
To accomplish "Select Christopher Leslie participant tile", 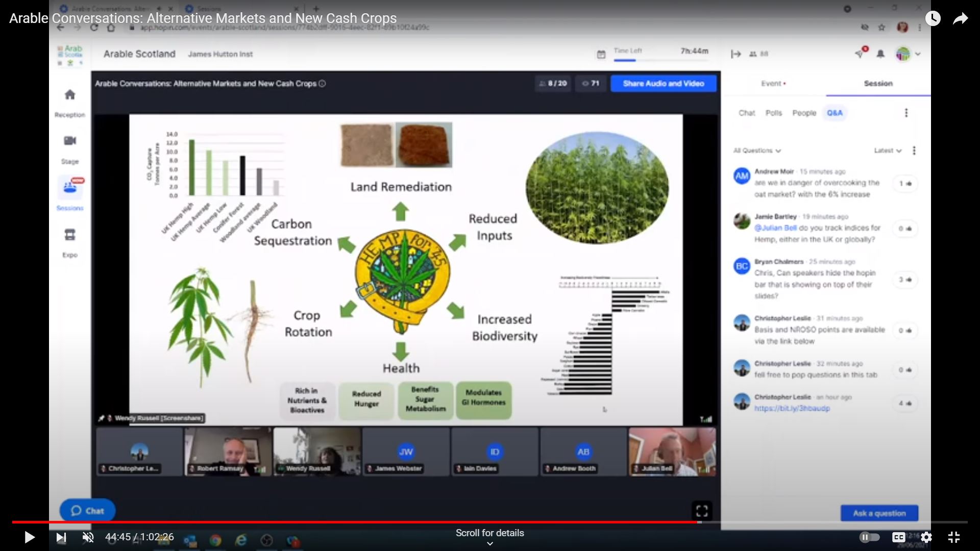I will point(139,452).
